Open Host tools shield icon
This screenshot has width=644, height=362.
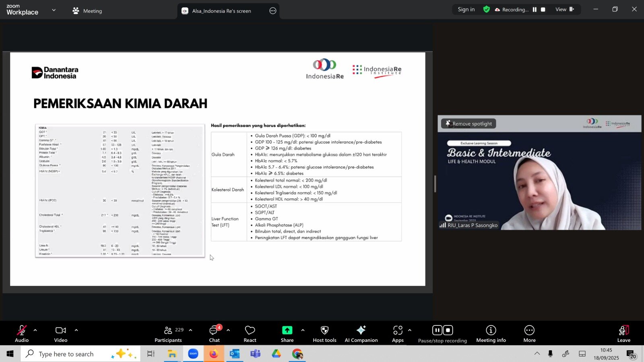pyautogui.click(x=324, y=334)
